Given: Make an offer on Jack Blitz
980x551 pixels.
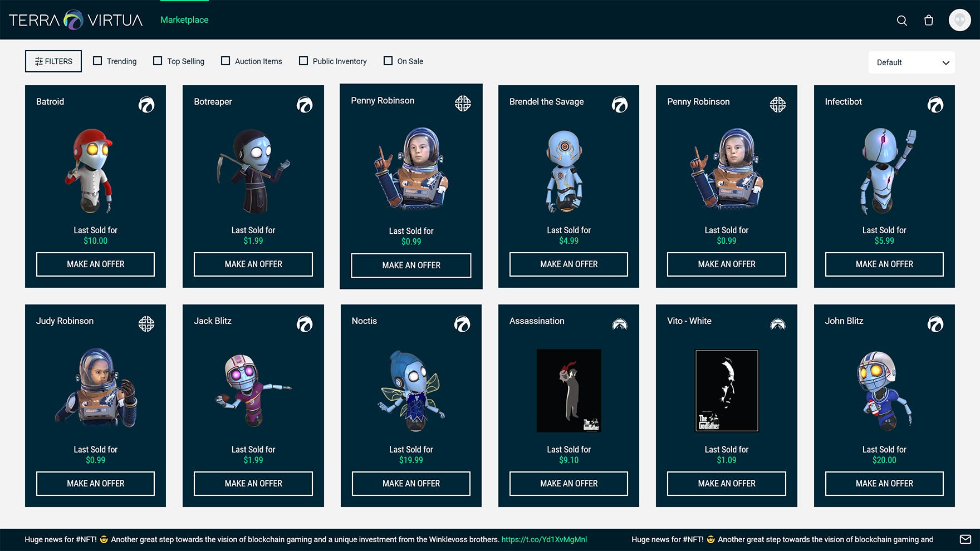Looking at the screenshot, I should tap(253, 484).
